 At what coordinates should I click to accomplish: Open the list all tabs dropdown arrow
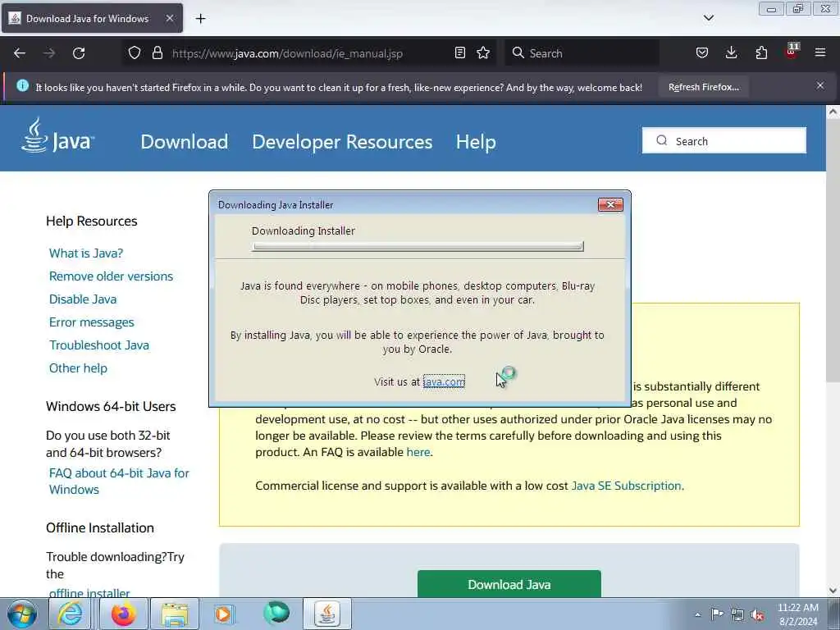(708, 18)
